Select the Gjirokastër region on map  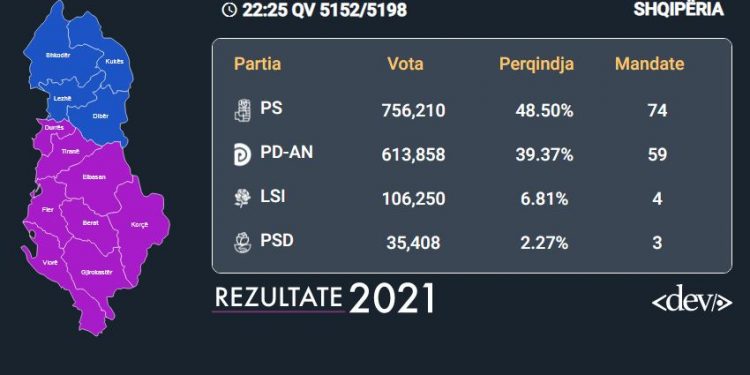pos(96,273)
